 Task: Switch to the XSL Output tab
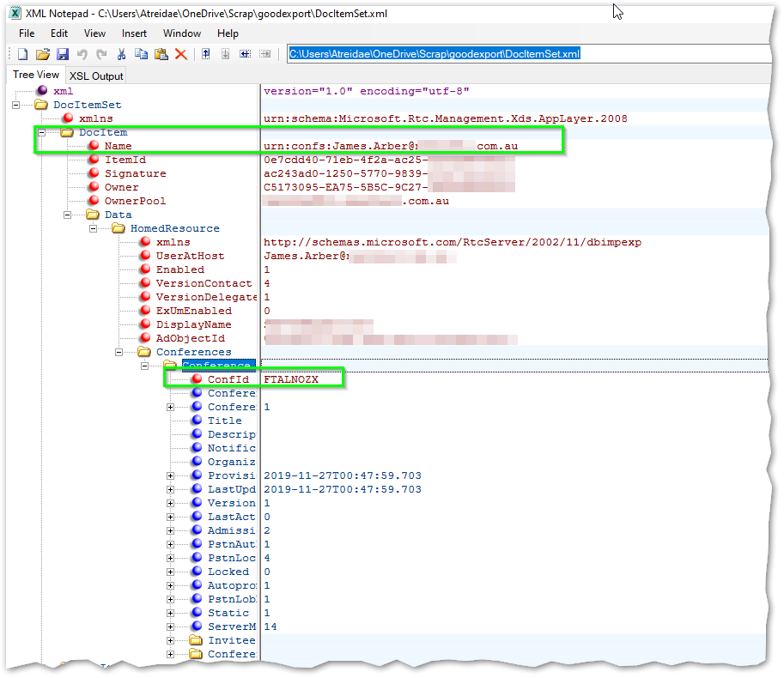click(x=96, y=76)
